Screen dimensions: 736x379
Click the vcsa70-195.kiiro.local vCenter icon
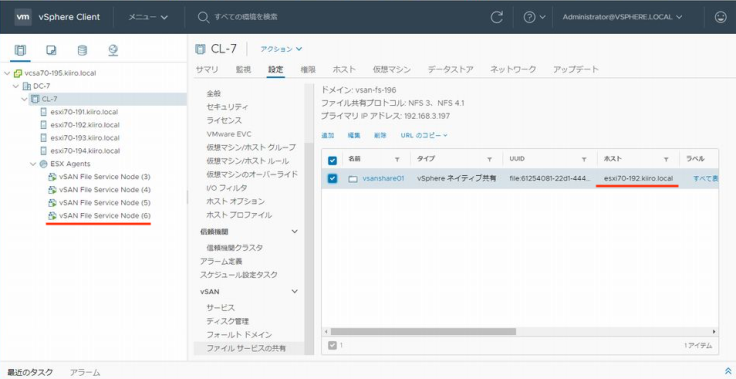click(x=18, y=73)
